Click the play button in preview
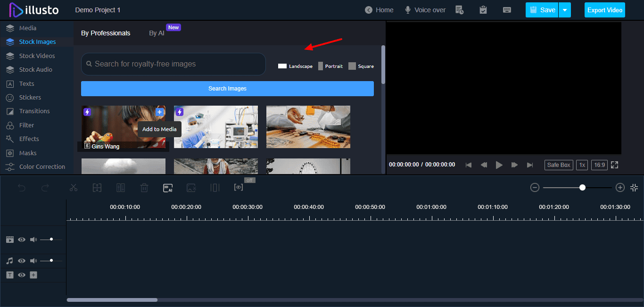 (x=499, y=165)
